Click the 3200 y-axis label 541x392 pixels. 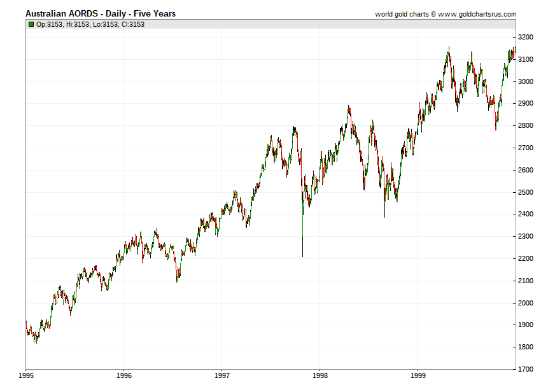click(526, 38)
